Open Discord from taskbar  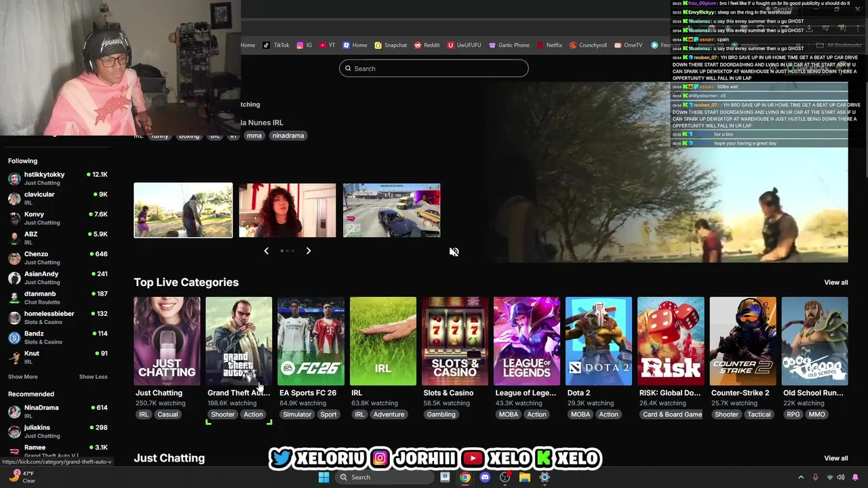pos(485,477)
